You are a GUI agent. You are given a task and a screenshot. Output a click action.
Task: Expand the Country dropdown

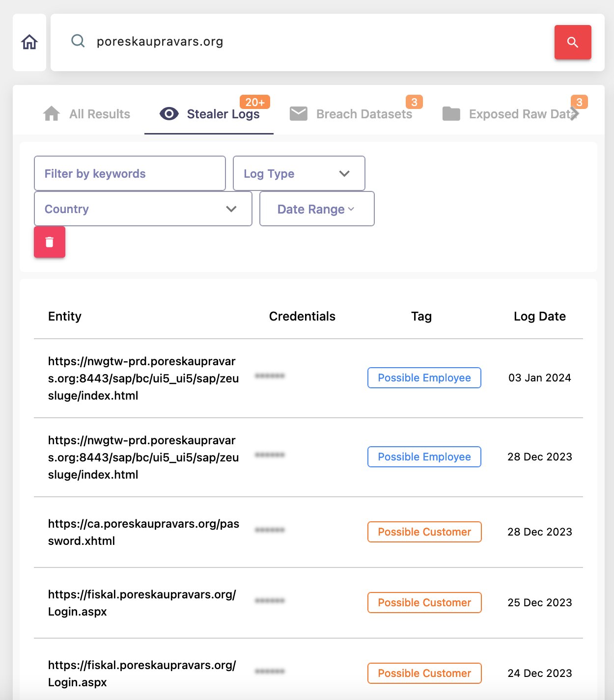(x=143, y=209)
